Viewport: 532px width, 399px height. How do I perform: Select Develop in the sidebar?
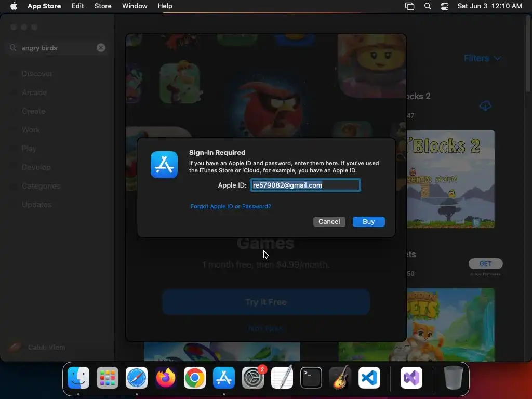[36, 167]
